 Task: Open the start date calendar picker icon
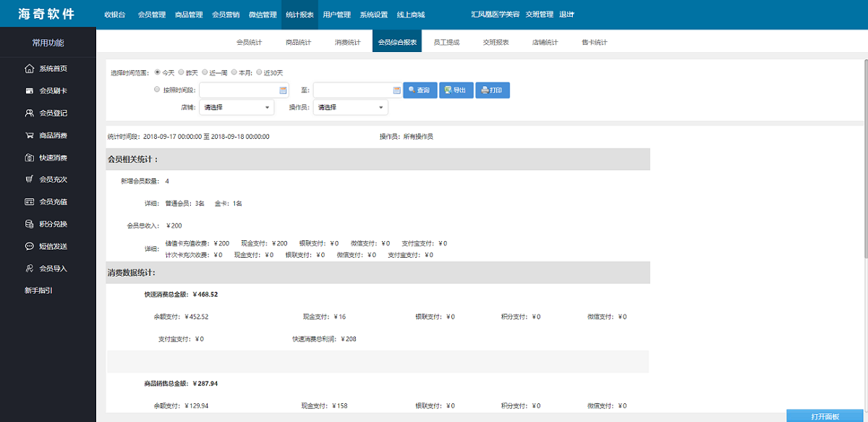click(x=283, y=90)
